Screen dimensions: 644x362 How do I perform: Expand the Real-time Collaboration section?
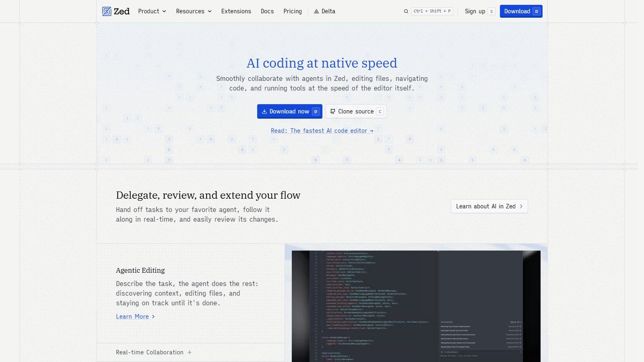coord(191,352)
